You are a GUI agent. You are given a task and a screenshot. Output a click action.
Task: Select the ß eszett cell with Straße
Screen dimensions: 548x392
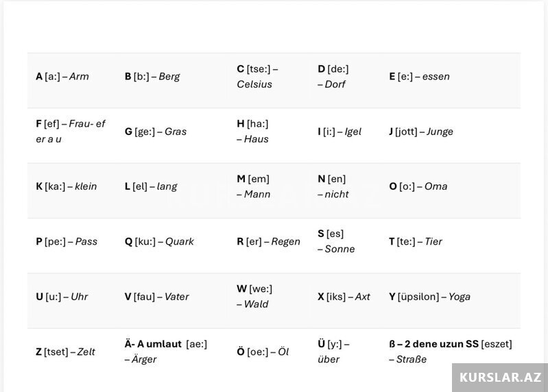click(x=450, y=352)
